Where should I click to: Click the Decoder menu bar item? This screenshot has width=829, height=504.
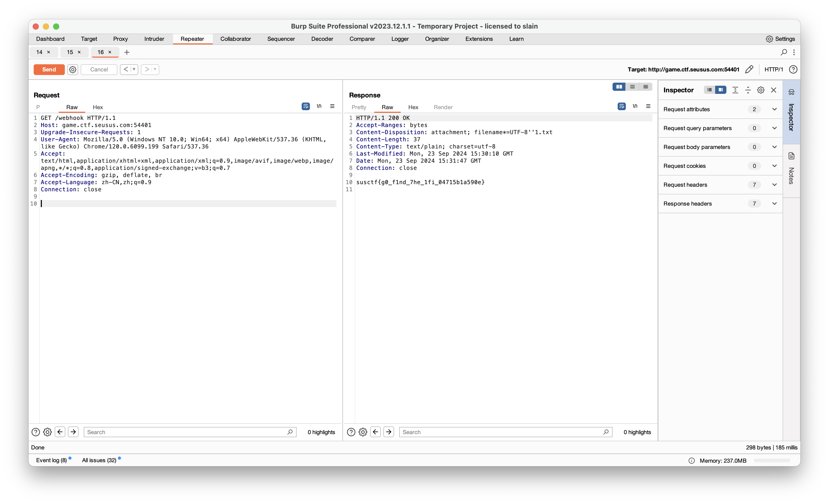pyautogui.click(x=322, y=39)
